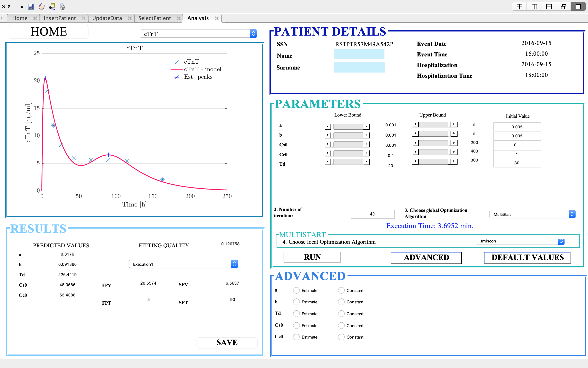
Task: Print the figure with the printer icon
Action: coord(62,7)
